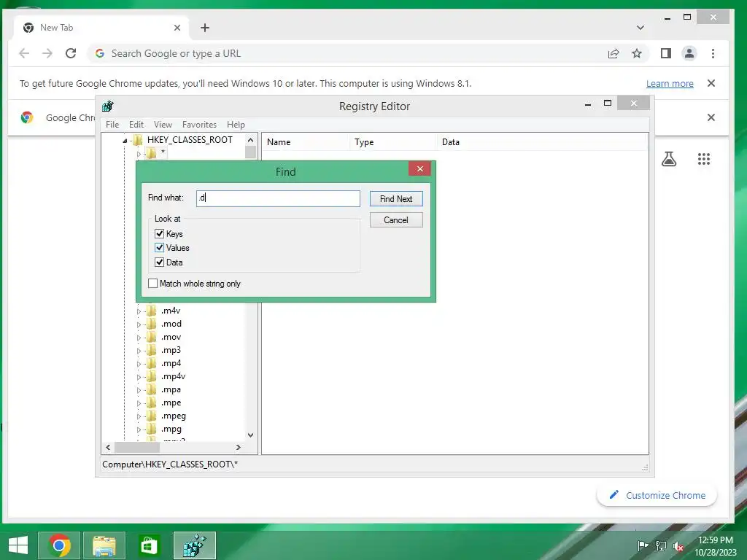Viewport: 747px width, 560px height.
Task: Open Registry Editor View menu
Action: pyautogui.click(x=163, y=124)
